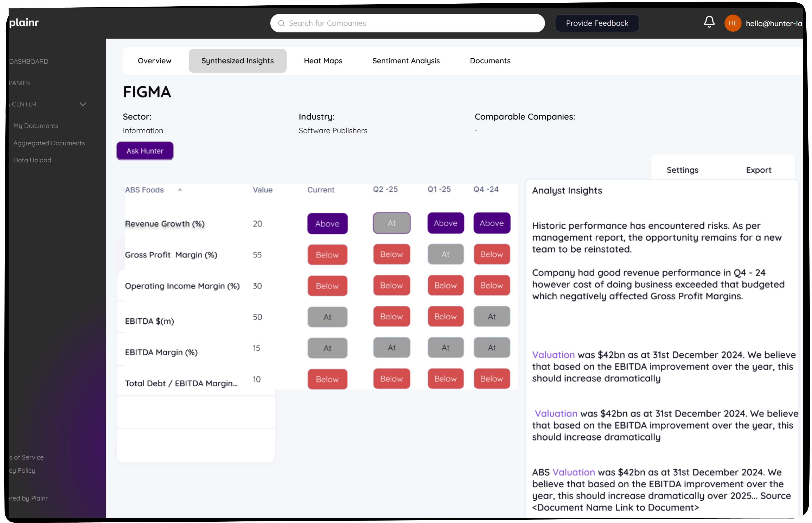Viewport: 812px width, 523px height.
Task: Click the Ask Hunter button
Action: click(145, 151)
